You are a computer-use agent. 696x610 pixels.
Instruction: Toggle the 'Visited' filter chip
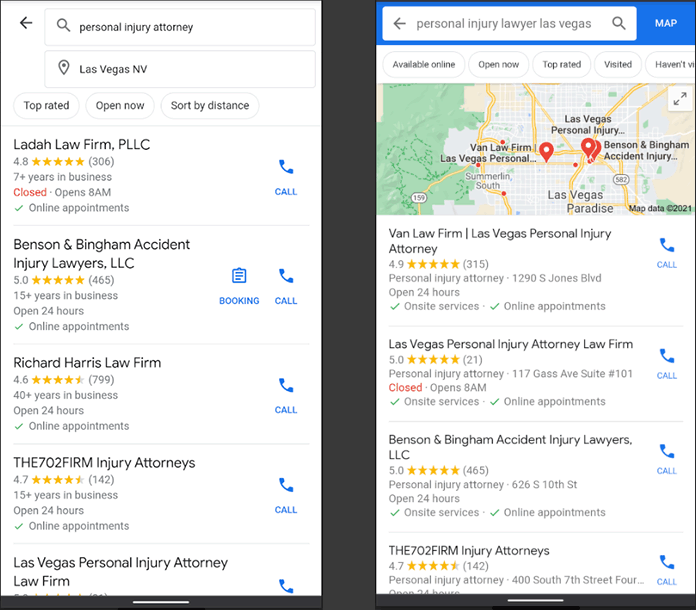(x=618, y=64)
